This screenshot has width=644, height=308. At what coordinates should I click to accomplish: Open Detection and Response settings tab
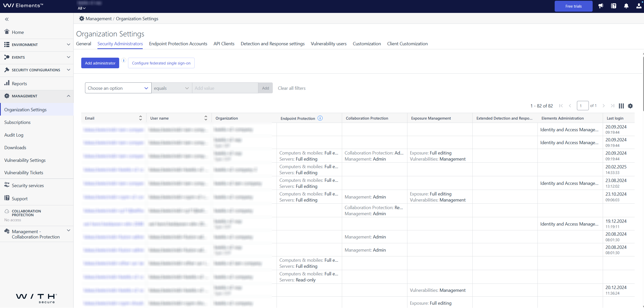[x=273, y=44]
